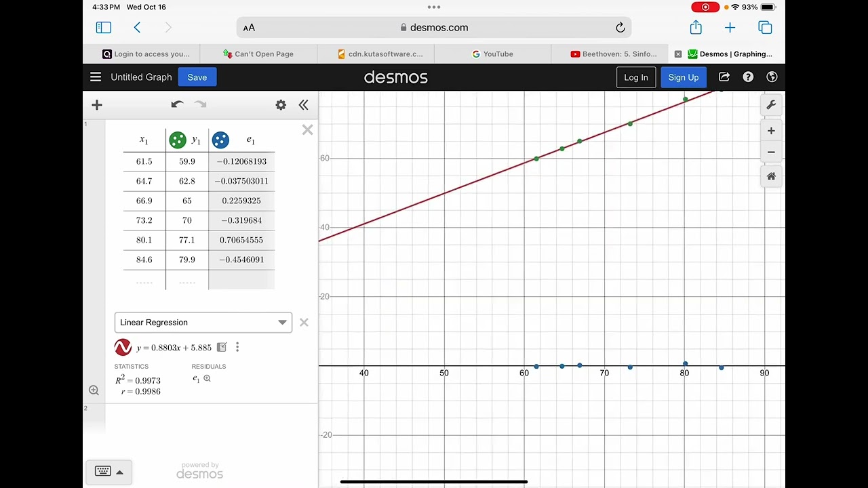Select x1 cell 66.9

coord(144,201)
